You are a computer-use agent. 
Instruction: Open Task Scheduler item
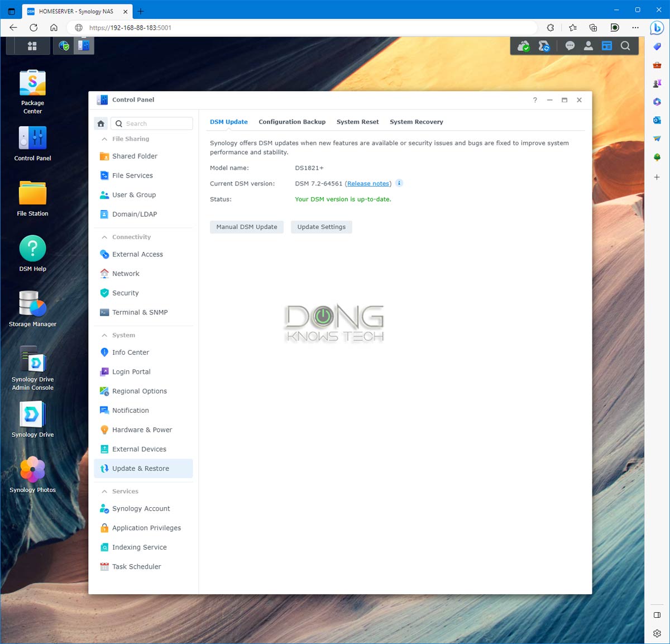(143, 566)
